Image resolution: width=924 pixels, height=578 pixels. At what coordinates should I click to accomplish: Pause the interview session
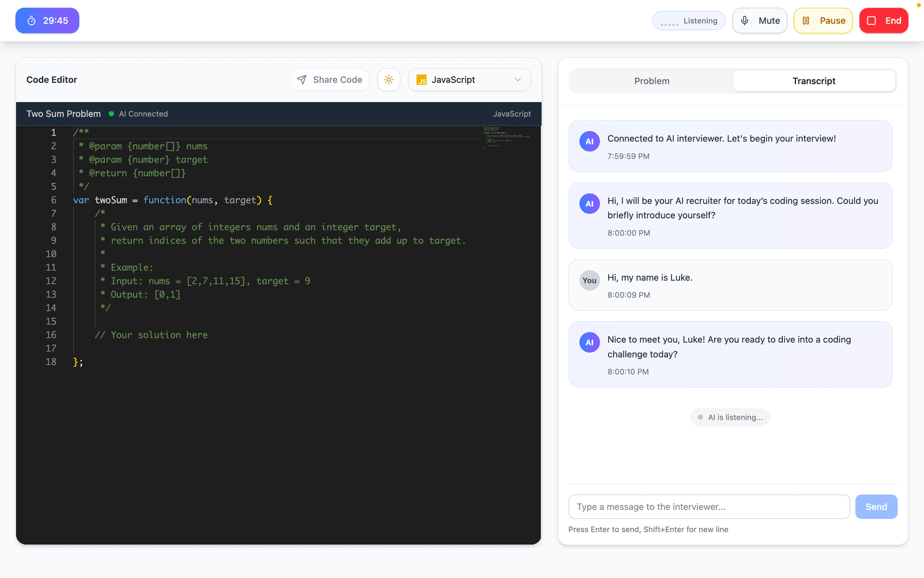coord(823,20)
